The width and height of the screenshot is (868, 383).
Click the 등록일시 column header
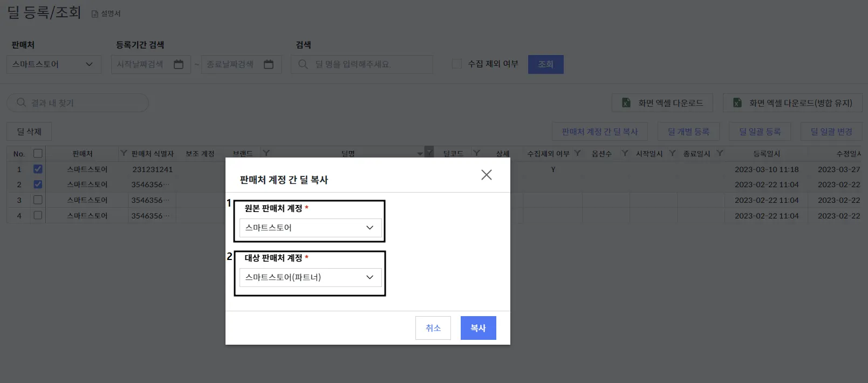point(767,154)
